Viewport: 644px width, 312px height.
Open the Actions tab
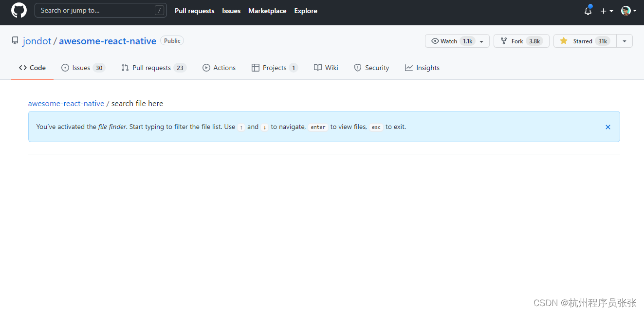[219, 68]
